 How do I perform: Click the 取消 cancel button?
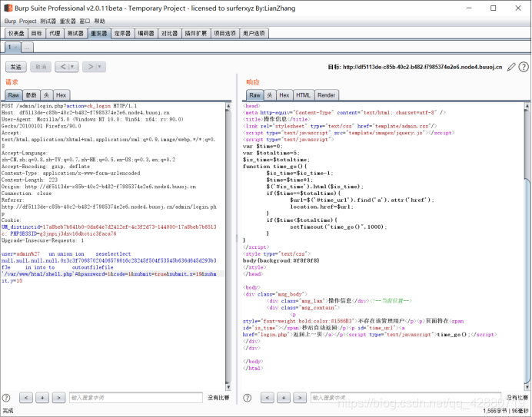pos(41,67)
